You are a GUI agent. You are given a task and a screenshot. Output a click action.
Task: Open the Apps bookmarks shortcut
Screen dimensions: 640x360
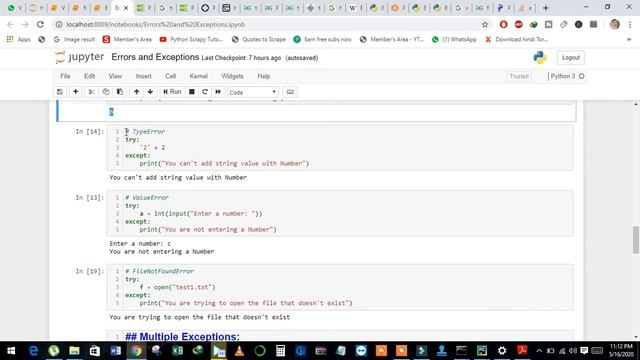pos(19,40)
